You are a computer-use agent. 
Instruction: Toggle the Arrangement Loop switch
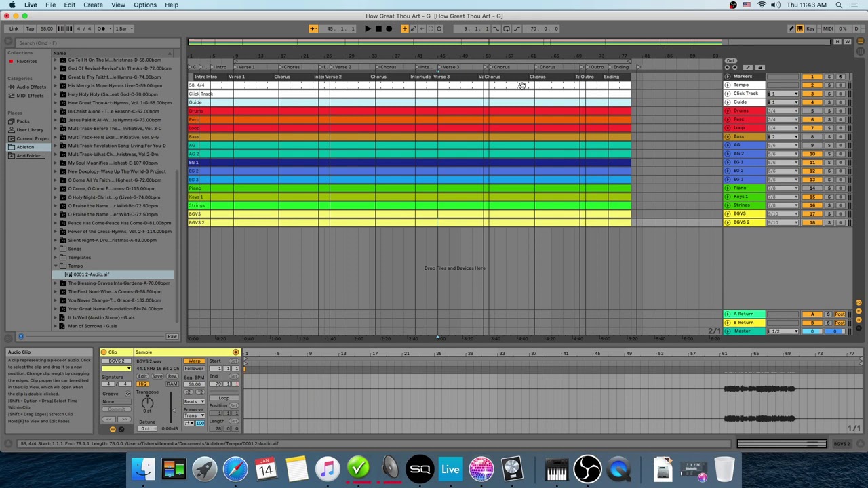[x=506, y=28]
